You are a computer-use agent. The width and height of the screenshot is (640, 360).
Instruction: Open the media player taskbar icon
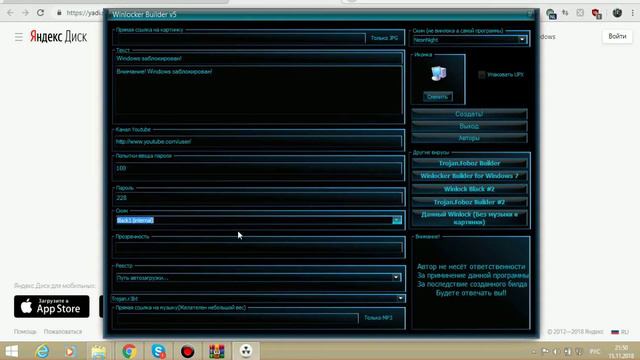[70, 351]
